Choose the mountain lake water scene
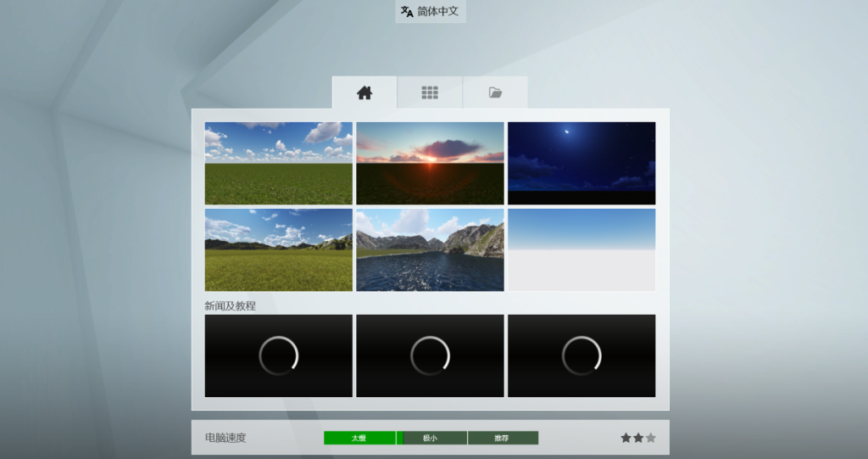868x459 pixels. point(430,250)
